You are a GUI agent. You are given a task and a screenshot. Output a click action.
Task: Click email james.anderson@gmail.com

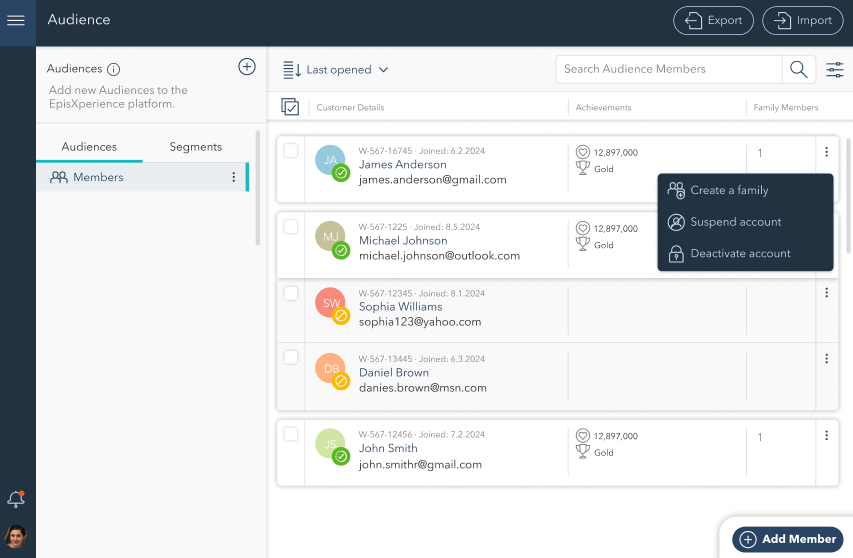[x=432, y=180]
